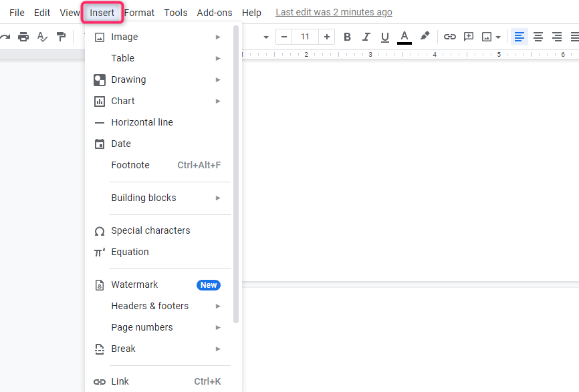Select justify alignment

(574, 37)
